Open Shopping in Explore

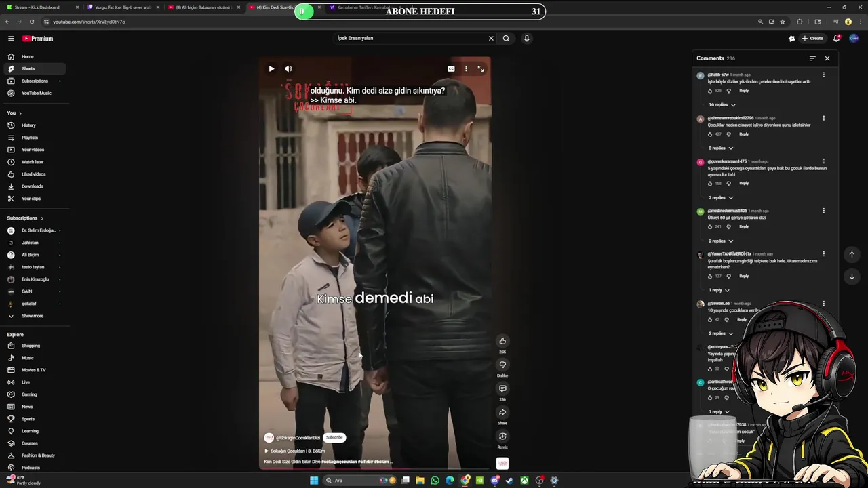pyautogui.click(x=34, y=346)
